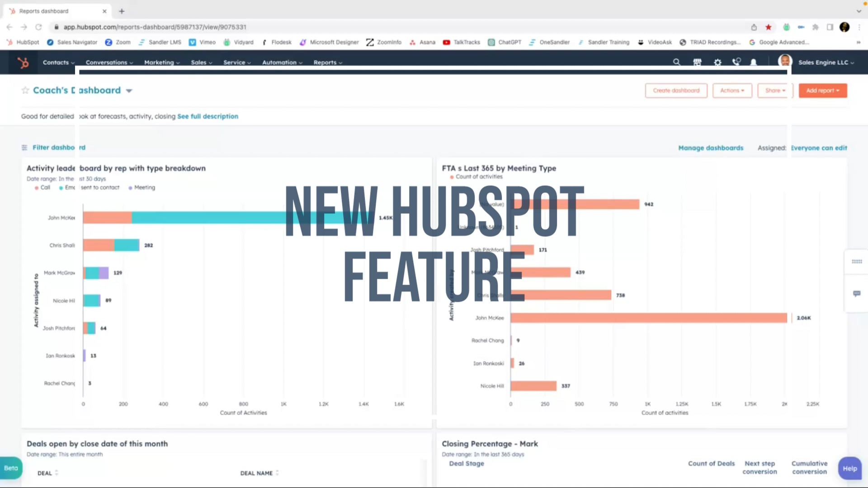The width and height of the screenshot is (868, 488).
Task: Open the Sales menu
Action: pos(201,62)
